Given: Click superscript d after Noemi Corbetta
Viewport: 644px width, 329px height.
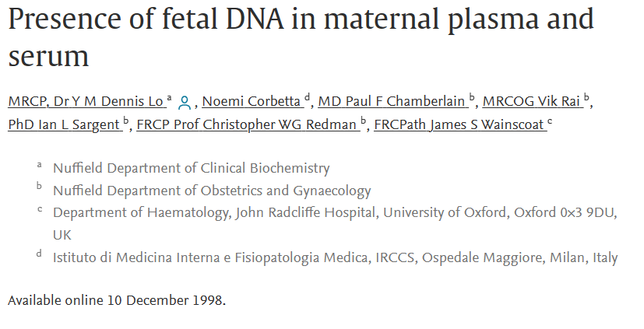Looking at the screenshot, I should (x=307, y=97).
